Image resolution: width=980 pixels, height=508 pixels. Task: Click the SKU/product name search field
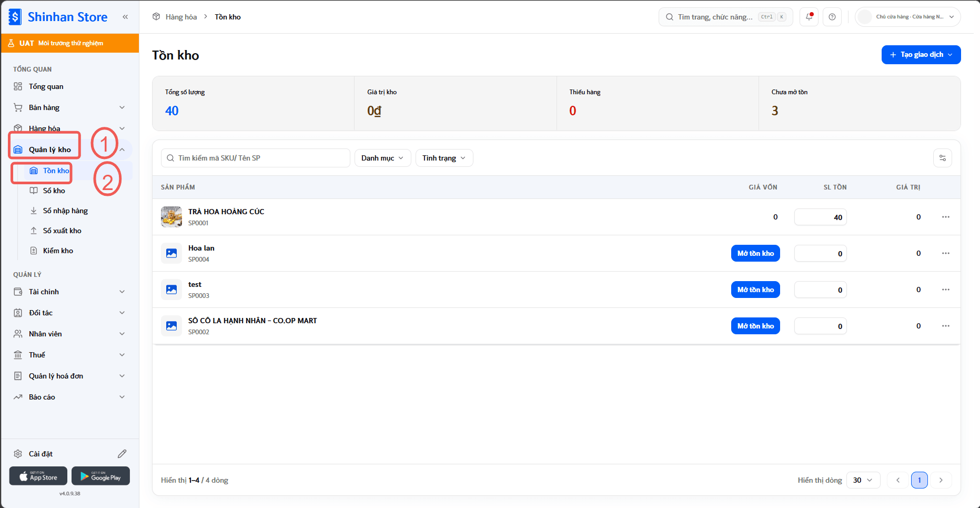click(x=256, y=158)
